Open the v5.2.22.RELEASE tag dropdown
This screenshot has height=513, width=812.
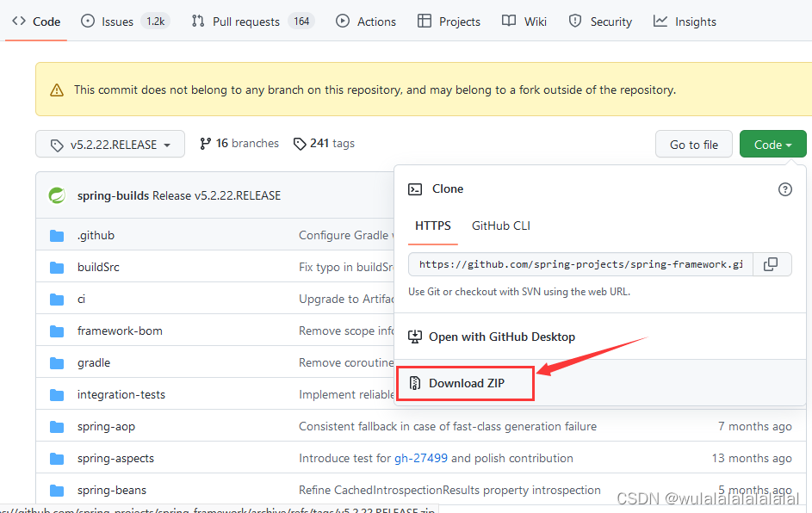tap(110, 145)
